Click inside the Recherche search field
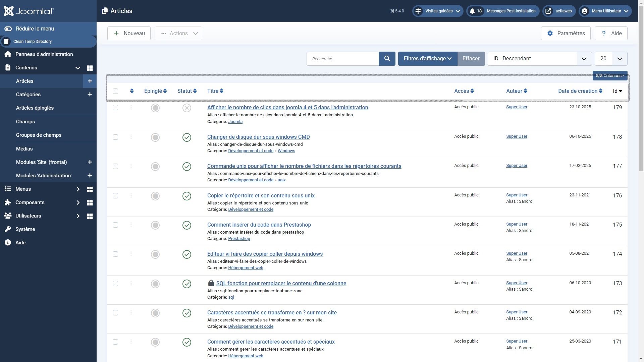 (342, 58)
